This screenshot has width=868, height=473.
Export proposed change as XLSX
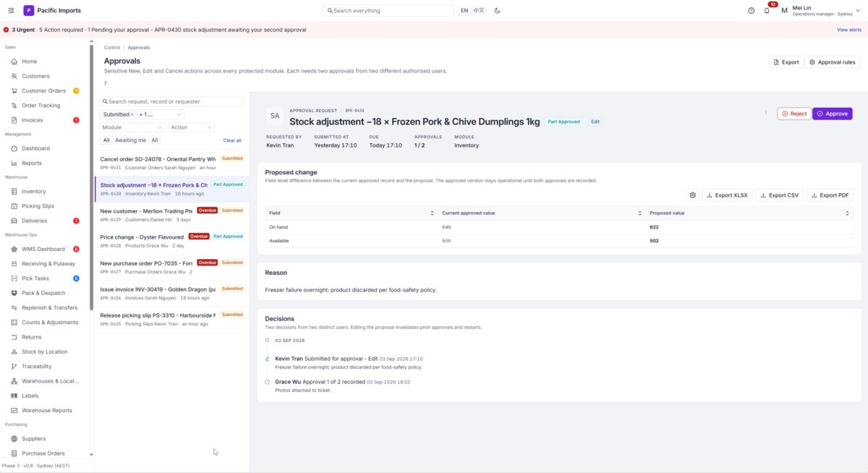(x=727, y=195)
